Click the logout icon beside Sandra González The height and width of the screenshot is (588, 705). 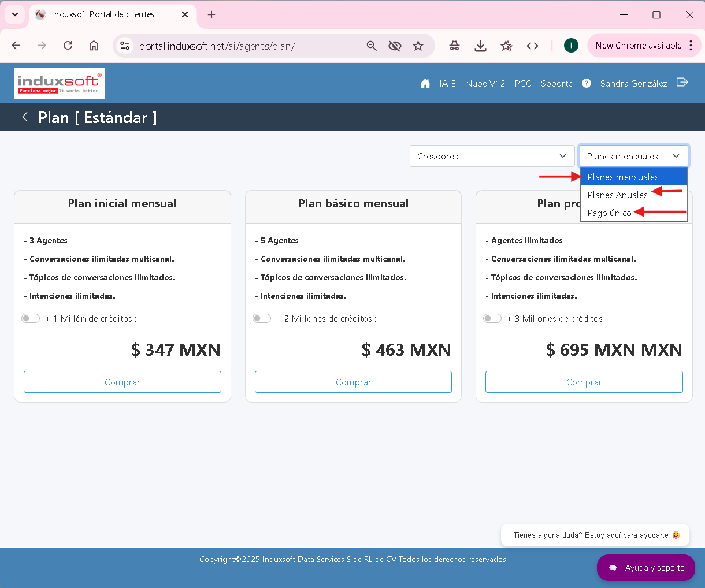682,83
